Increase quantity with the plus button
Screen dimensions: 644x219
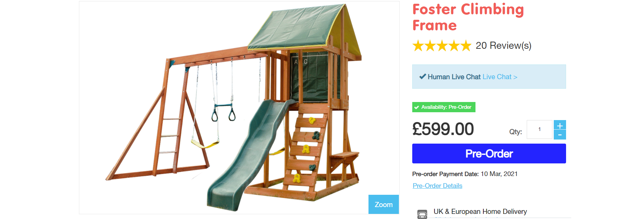(560, 125)
